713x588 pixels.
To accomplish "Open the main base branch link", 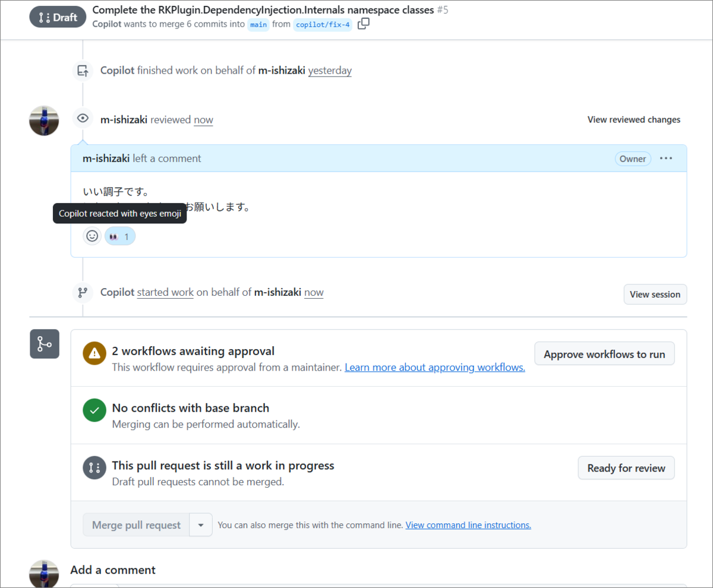I will click(x=258, y=25).
